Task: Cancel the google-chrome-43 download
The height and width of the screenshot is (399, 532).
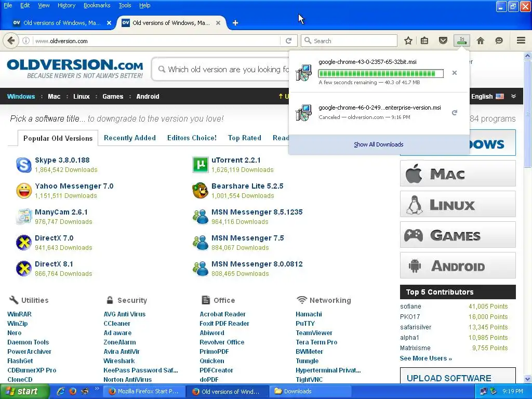Action: [455, 73]
